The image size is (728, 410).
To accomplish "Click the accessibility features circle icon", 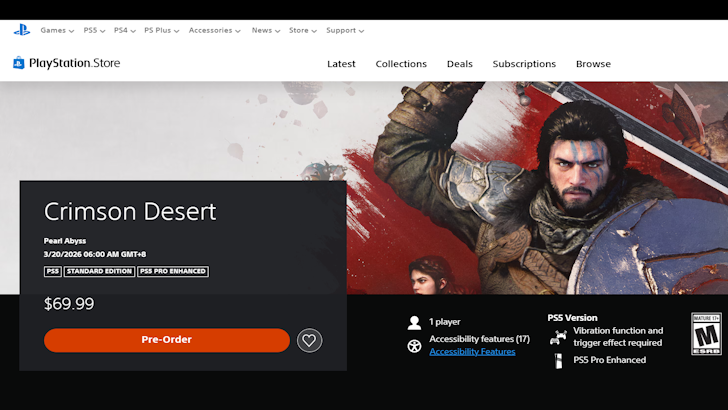I will click(x=414, y=346).
